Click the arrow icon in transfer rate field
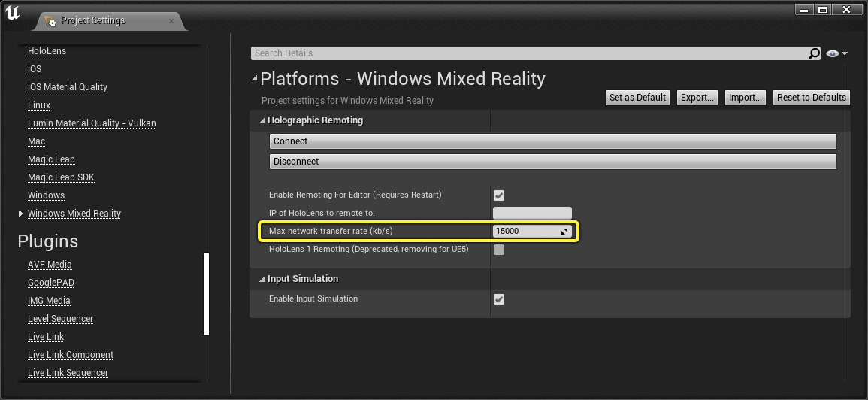The image size is (868, 400). [x=564, y=232]
